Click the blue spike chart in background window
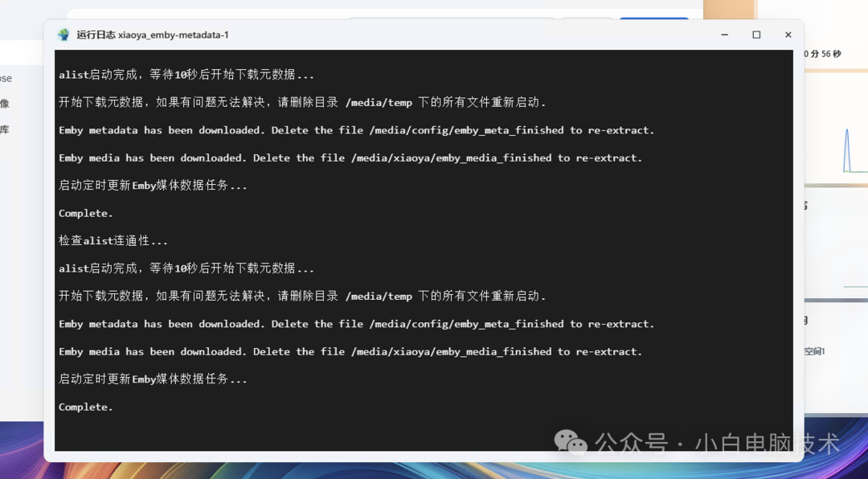Viewport: 868px width, 479px height. 847,150
